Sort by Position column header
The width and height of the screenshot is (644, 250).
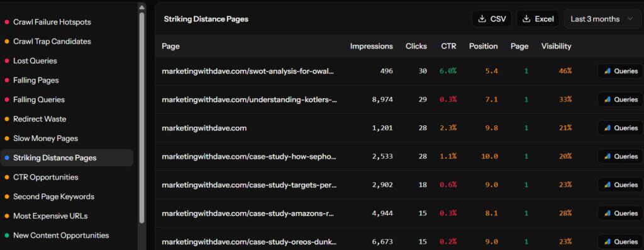pyautogui.click(x=484, y=47)
